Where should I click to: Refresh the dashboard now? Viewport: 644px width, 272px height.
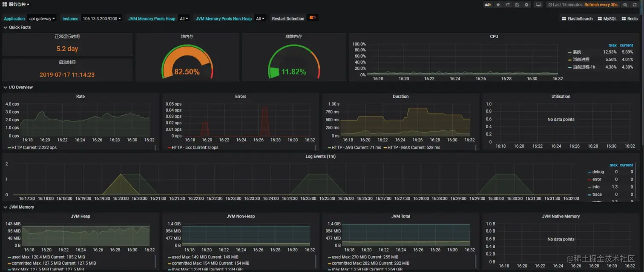[635, 5]
